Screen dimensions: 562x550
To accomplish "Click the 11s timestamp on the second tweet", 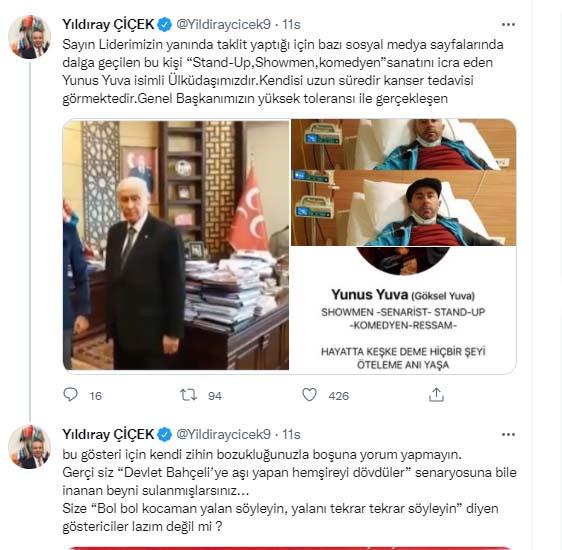I will [291, 434].
